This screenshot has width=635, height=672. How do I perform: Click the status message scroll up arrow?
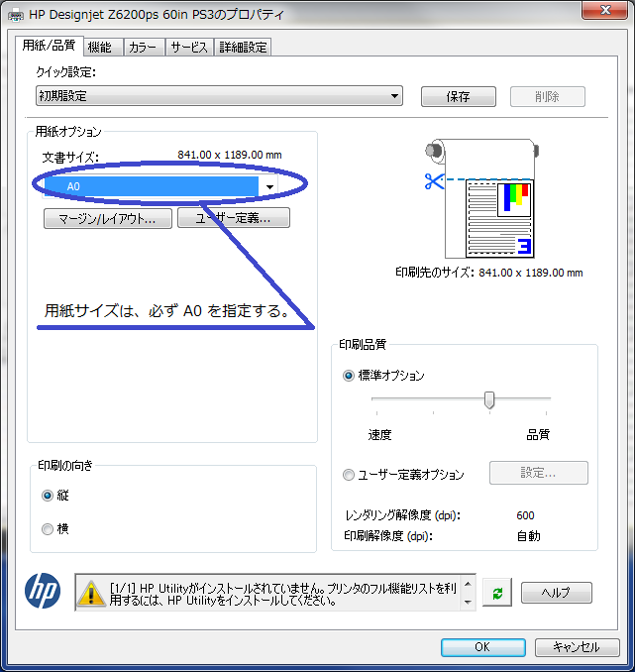click(x=468, y=584)
